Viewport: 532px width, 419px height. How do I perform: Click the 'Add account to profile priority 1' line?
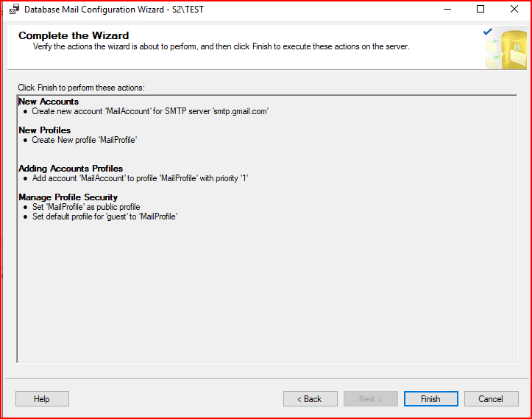[x=141, y=178]
